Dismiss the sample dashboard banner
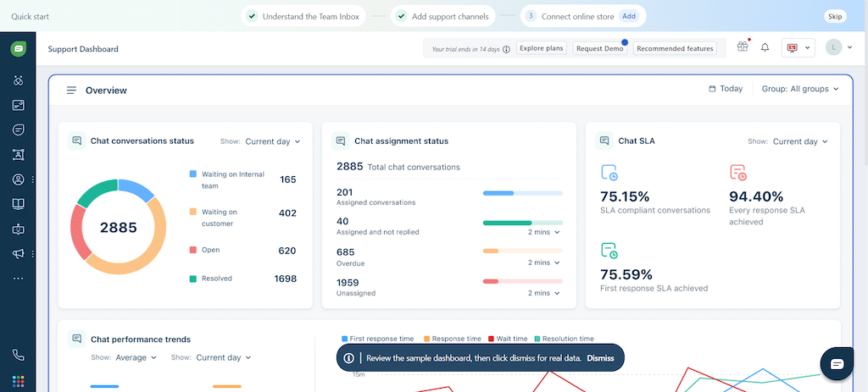 point(600,358)
